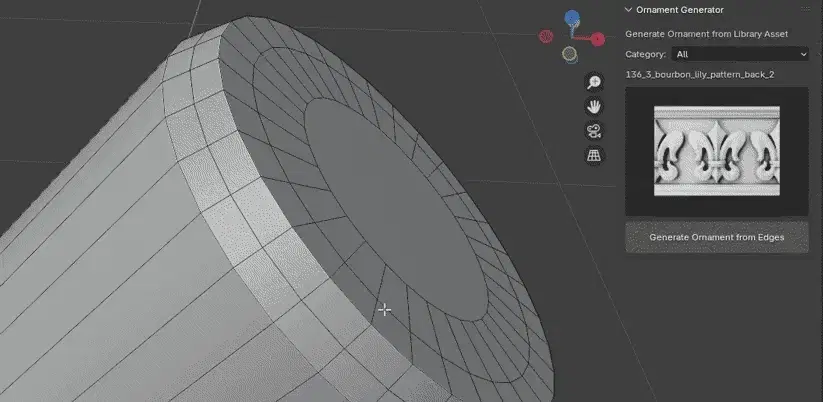Click the Ornament Generator panel drag grip
Viewport: 823px width, 402px height.
pyautogui.click(x=805, y=9)
